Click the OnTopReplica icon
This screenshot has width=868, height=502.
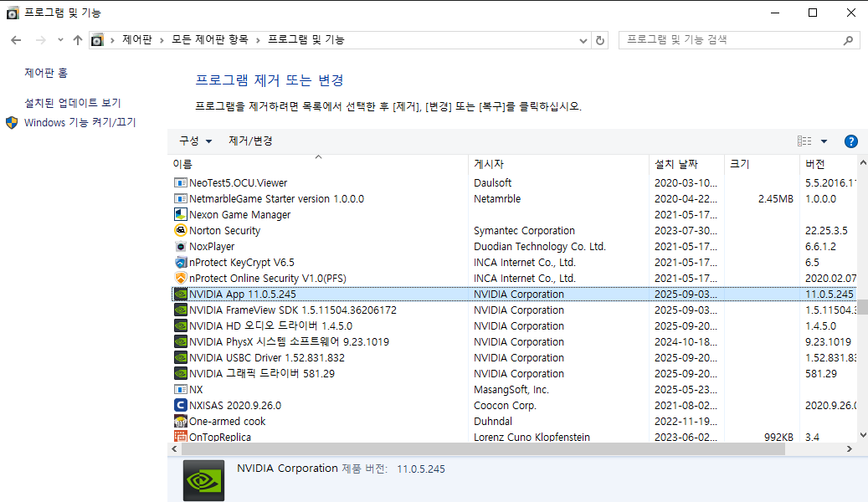tap(180, 437)
